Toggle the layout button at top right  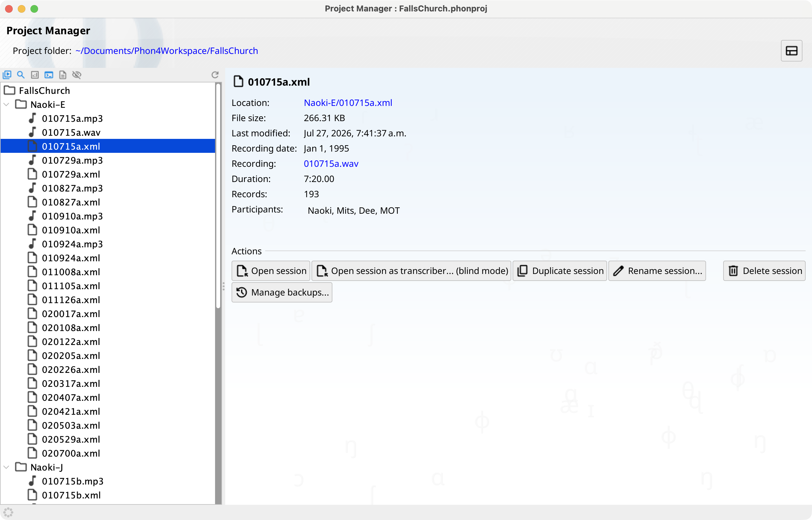click(791, 51)
